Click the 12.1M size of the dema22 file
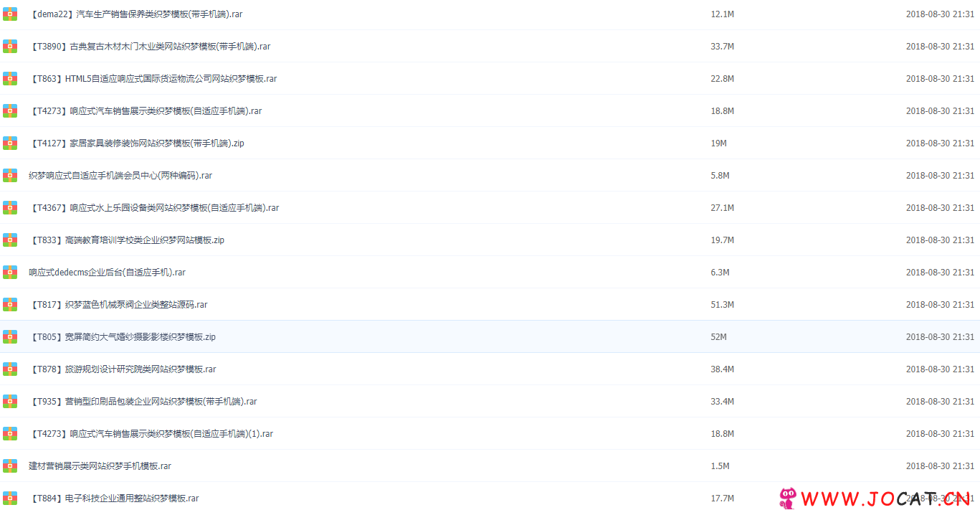980x510 pixels. (x=723, y=14)
